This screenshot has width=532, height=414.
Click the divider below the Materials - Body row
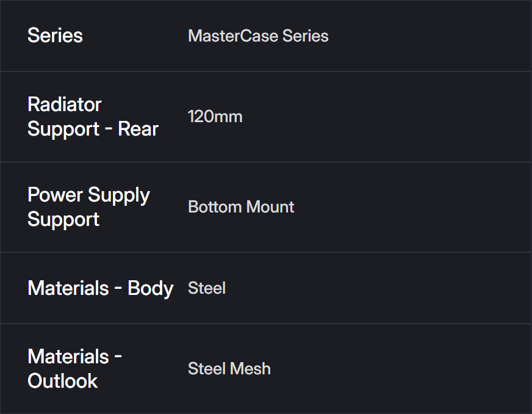[x=266, y=324]
